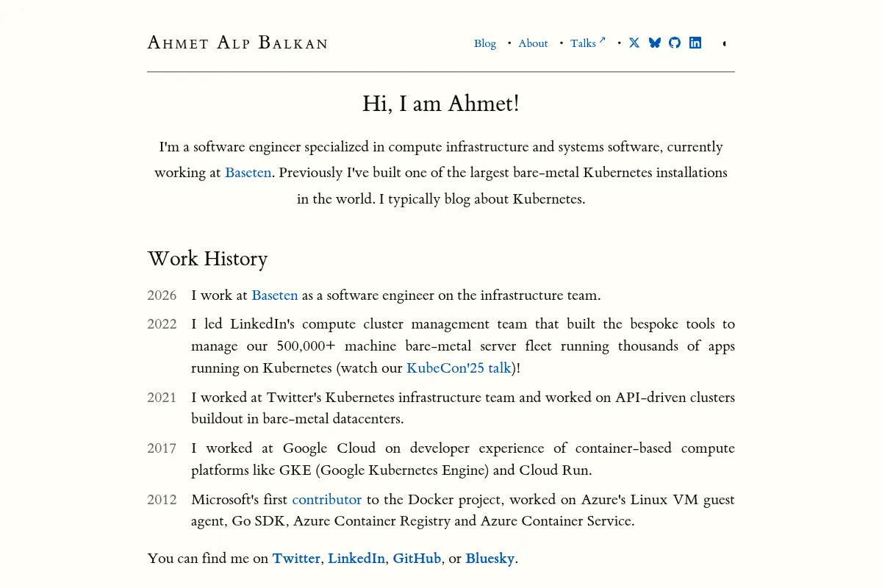882x588 pixels.
Task: Click the "Hi, I am Ahmet!" heading
Action: [441, 104]
